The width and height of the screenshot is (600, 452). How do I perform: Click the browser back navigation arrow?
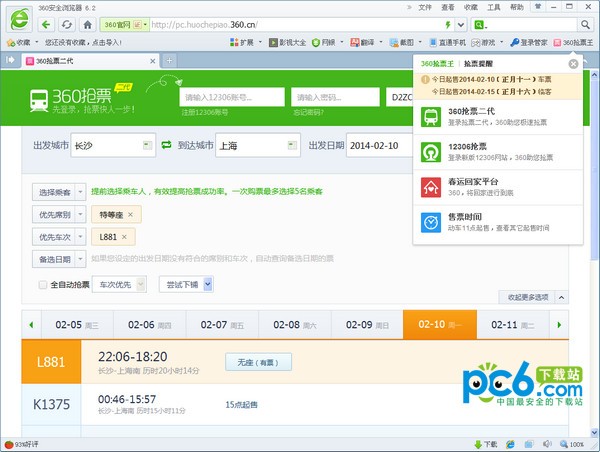(42, 23)
